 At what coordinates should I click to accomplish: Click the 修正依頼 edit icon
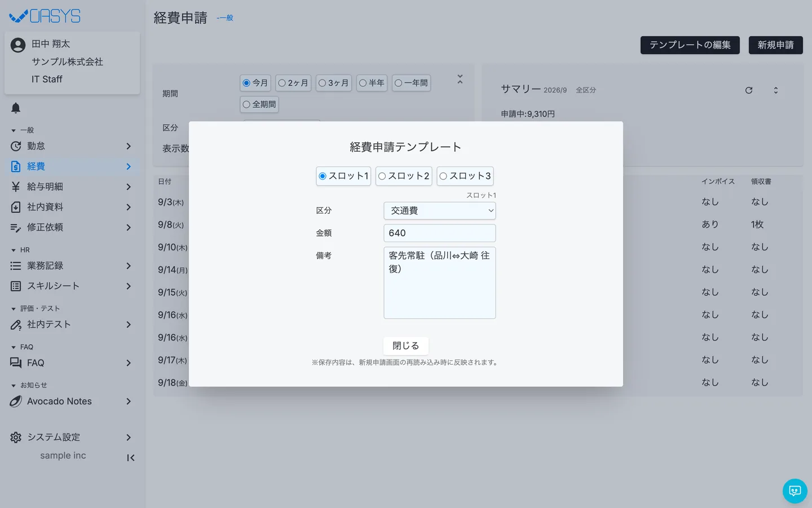16,227
